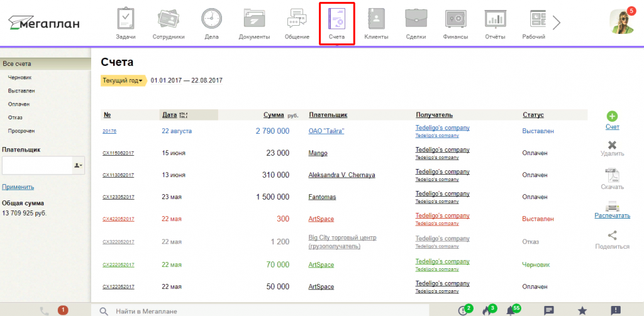Image resolution: width=644 pixels, height=316 pixels.
Task: Click the star favorites icon in bottom bar
Action: tap(582, 310)
